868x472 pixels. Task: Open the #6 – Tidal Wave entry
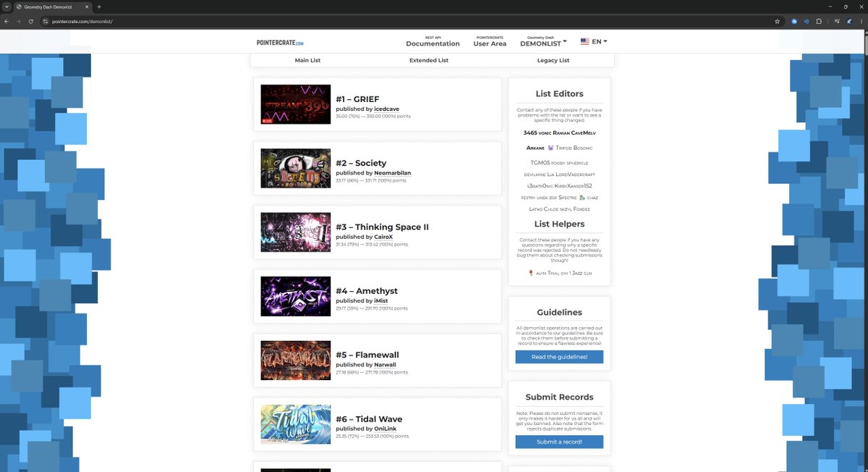coord(369,419)
